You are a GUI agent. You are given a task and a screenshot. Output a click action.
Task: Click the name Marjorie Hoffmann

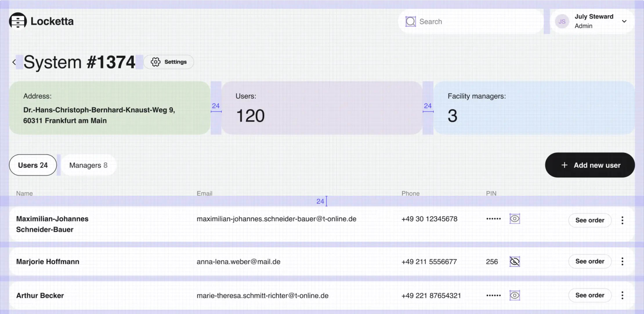pyautogui.click(x=48, y=262)
